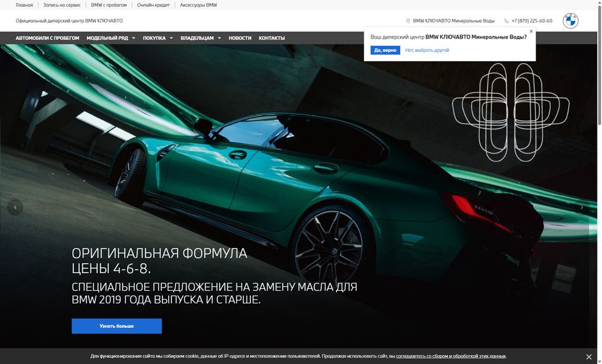Viewport: 602px width, 364px height.
Task: Click the location pin icon
Action: click(x=408, y=21)
